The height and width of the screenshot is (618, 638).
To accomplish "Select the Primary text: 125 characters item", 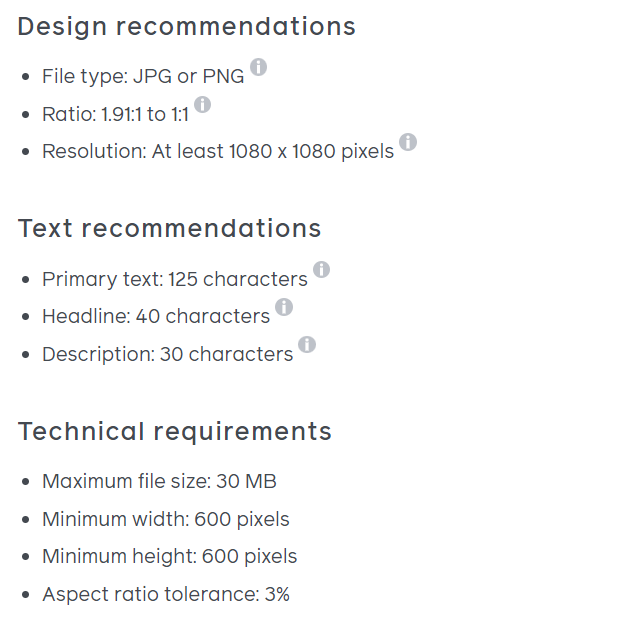I will (x=175, y=280).
